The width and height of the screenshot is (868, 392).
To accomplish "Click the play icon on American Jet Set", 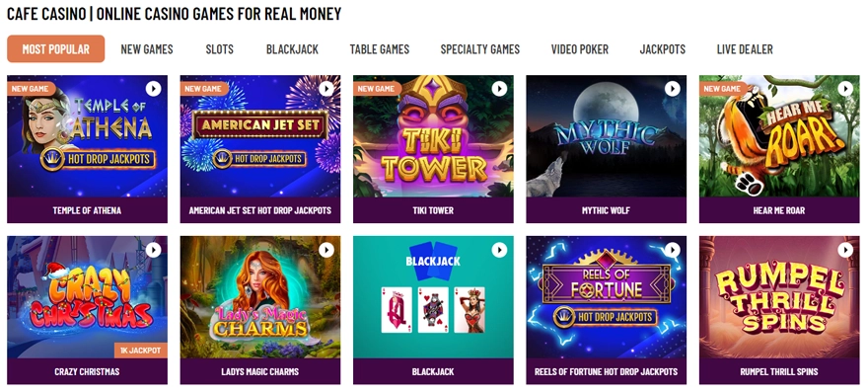I will pos(326,89).
